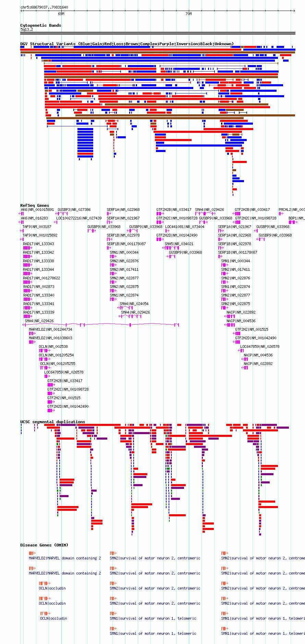
Task: Click the 70M ruler position label
Action: tap(188, 14)
